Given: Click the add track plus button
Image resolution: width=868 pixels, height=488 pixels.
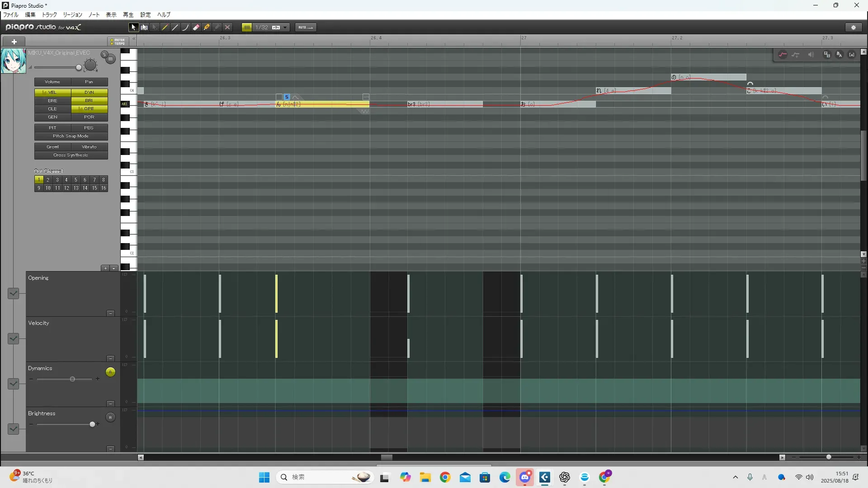Looking at the screenshot, I should (x=14, y=42).
